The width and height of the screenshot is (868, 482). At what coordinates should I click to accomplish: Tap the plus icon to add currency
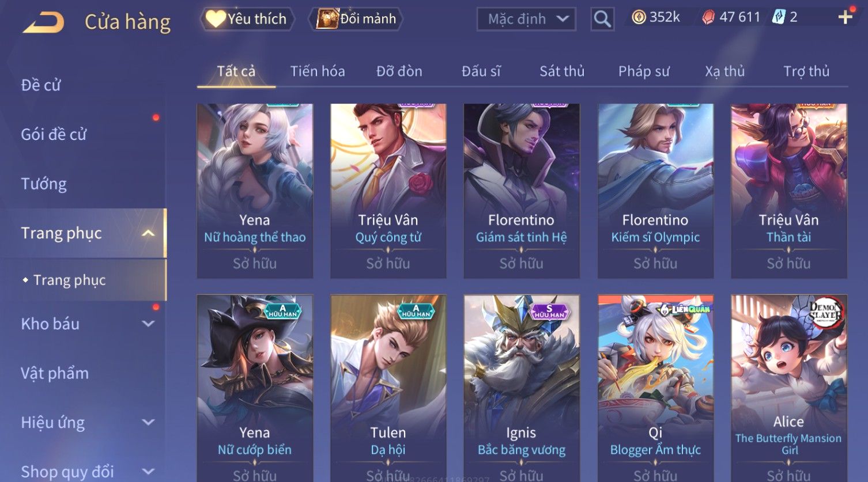tap(845, 17)
